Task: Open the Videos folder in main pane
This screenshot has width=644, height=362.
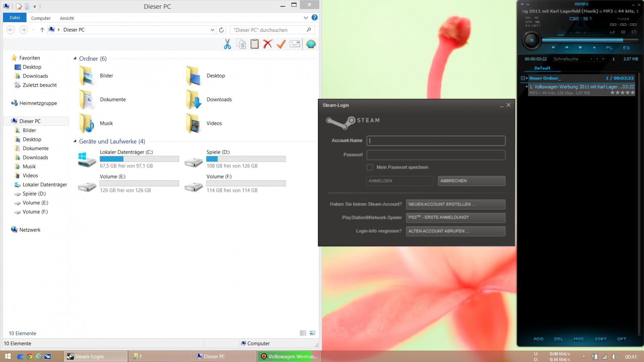Action: pyautogui.click(x=203, y=123)
